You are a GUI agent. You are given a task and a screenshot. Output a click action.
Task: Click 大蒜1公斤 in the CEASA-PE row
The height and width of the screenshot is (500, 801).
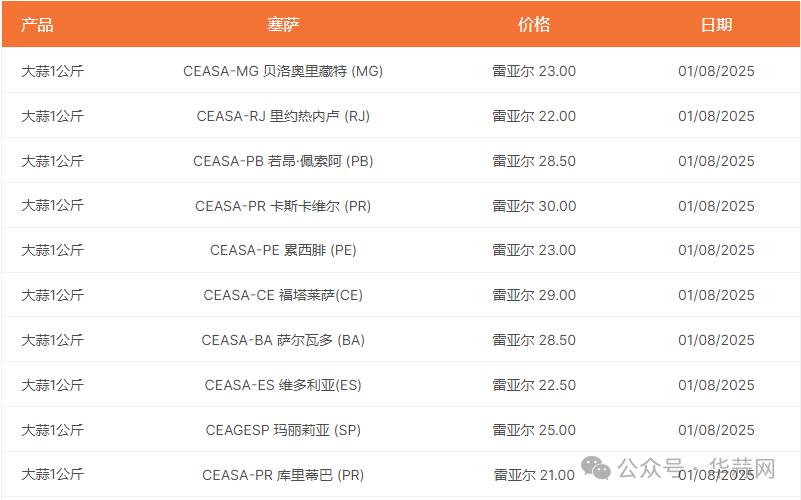coord(52,250)
